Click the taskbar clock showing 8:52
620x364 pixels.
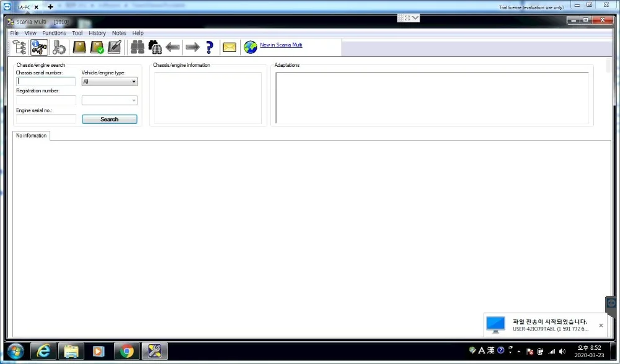pyautogui.click(x=589, y=352)
